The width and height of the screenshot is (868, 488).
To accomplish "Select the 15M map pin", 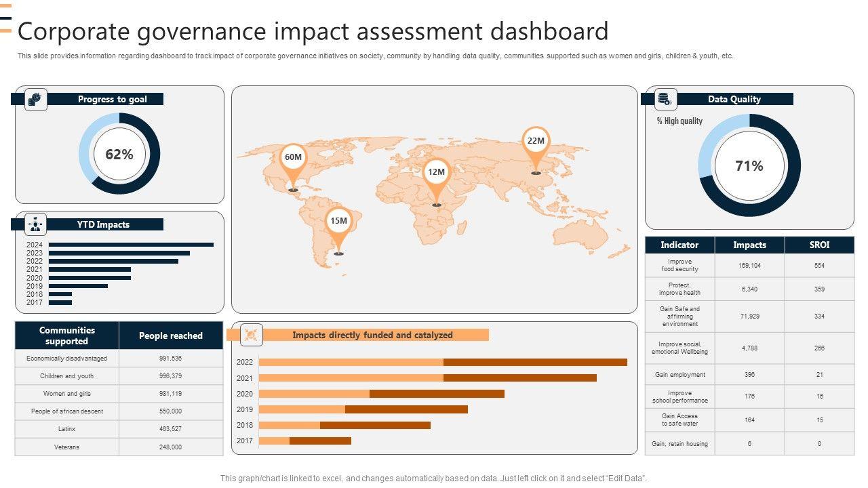I will click(x=338, y=221).
